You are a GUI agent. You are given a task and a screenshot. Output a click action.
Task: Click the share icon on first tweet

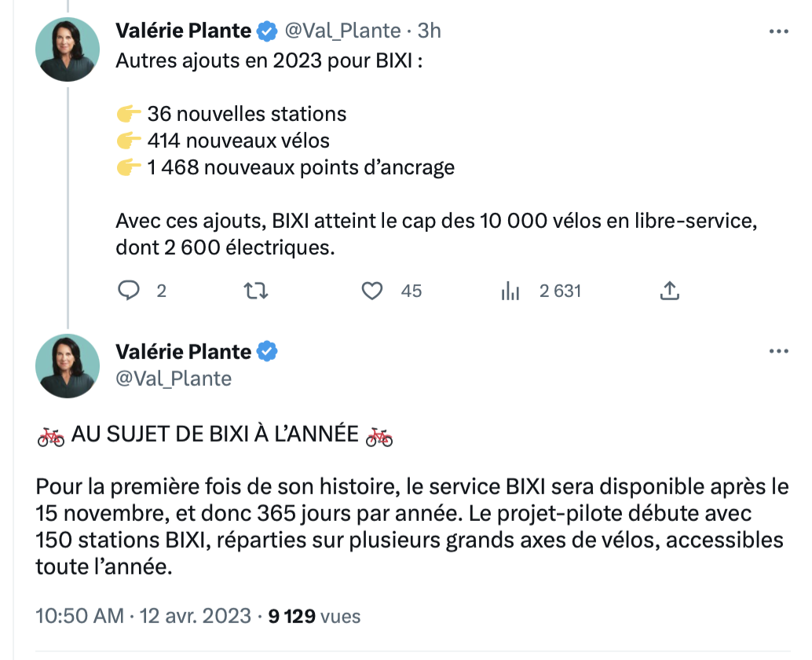[669, 291]
